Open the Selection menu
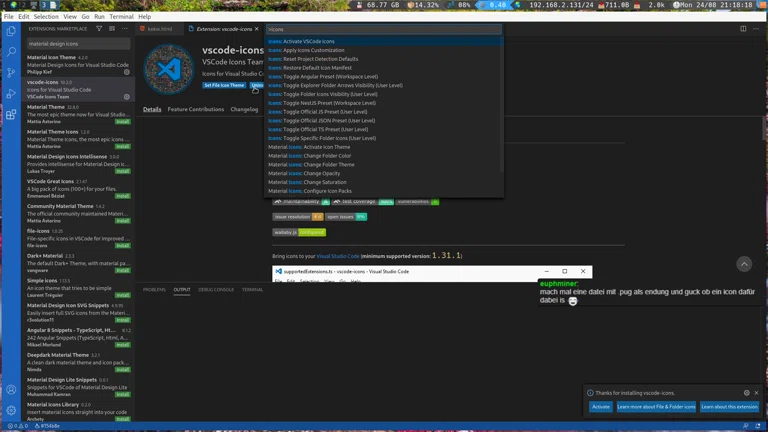Image resolution: width=768 pixels, height=432 pixels. point(46,17)
